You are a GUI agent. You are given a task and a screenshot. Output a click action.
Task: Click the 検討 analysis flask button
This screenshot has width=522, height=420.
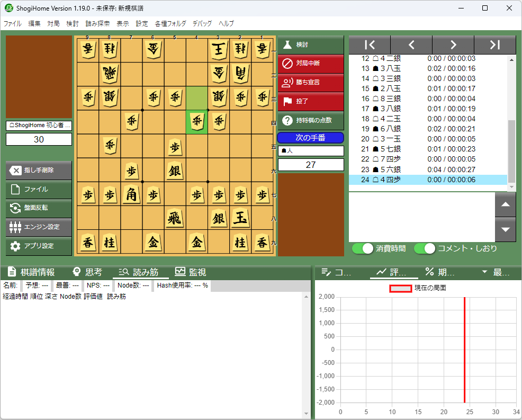click(310, 44)
